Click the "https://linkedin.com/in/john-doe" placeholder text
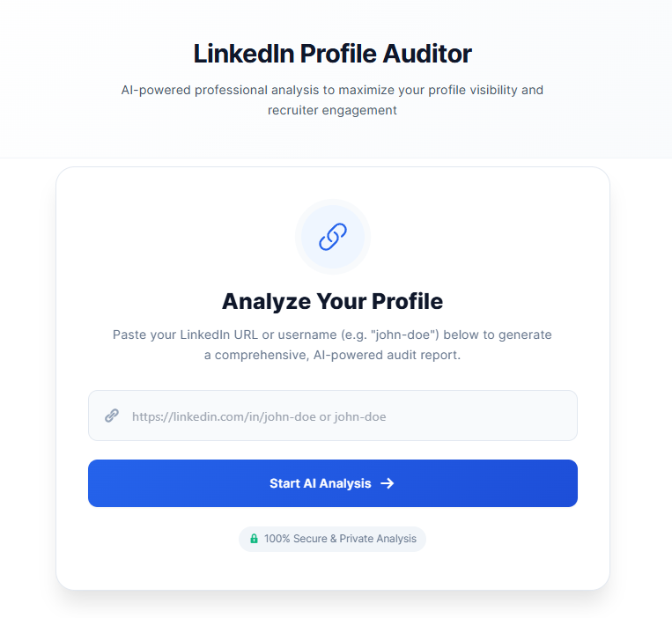Screen dimensions: 672x618 (223, 416)
